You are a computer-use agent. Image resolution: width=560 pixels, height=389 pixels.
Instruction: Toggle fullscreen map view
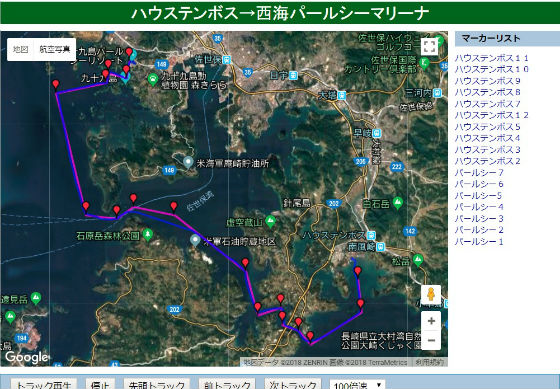coord(429,46)
